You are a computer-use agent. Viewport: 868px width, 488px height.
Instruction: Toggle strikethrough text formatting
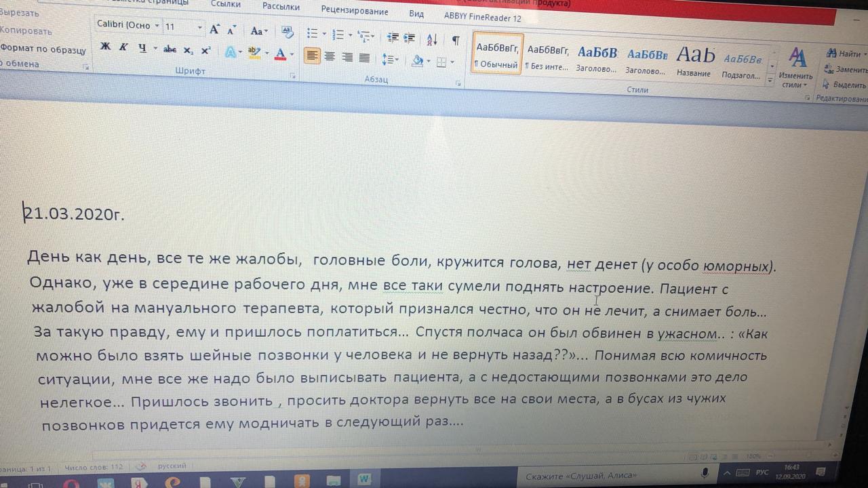click(x=170, y=49)
